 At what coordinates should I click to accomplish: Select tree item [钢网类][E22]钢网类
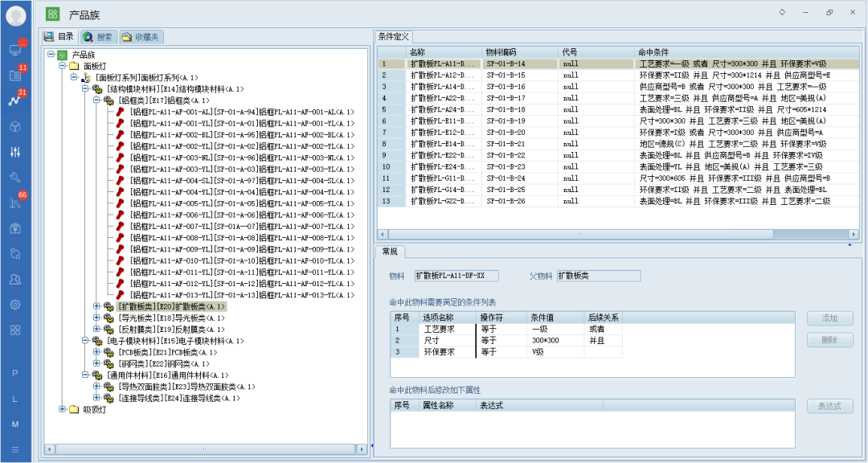pyautogui.click(x=164, y=364)
